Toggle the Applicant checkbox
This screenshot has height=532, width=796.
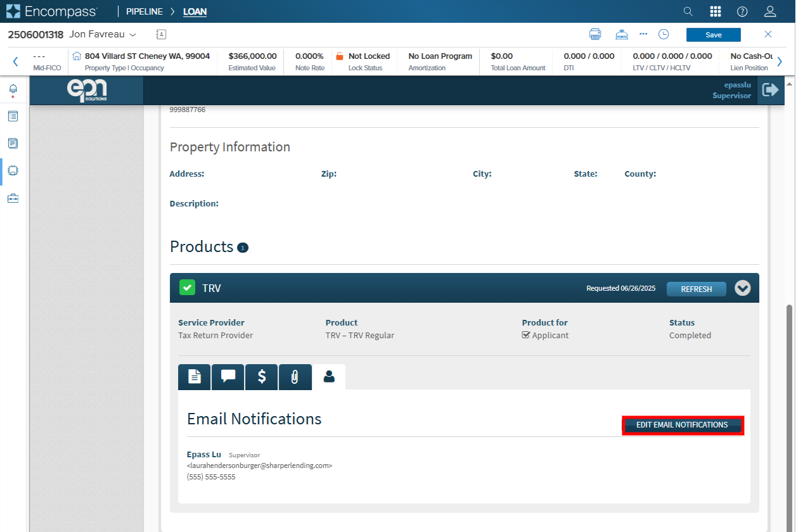pyautogui.click(x=526, y=335)
